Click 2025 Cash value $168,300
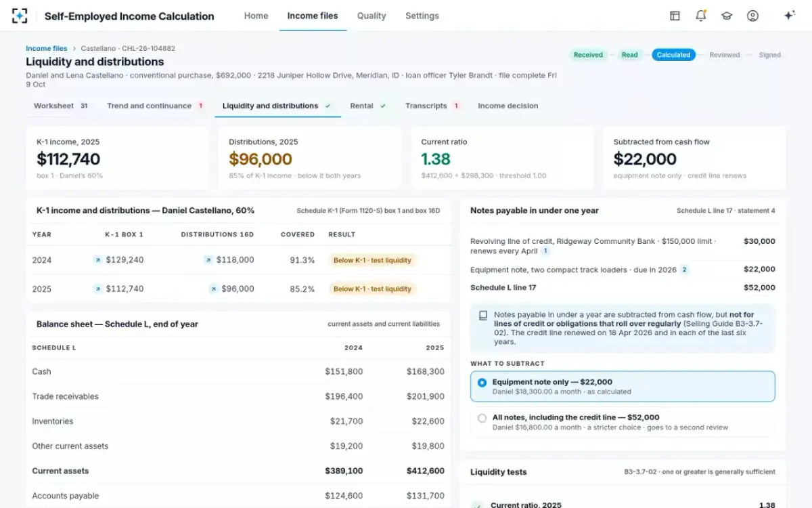The image size is (812, 508). click(426, 372)
